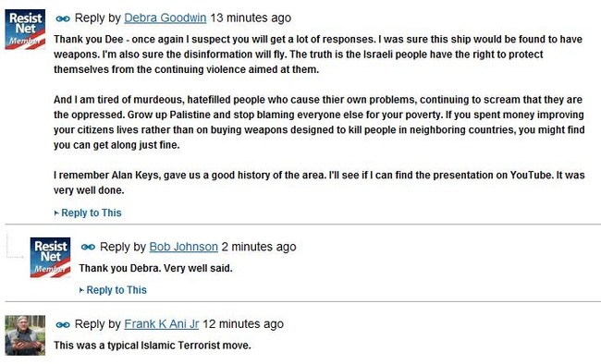Reply to This under Debra Goodwin's comment
Image resolution: width=601 pixels, height=364 pixels.
pos(92,213)
